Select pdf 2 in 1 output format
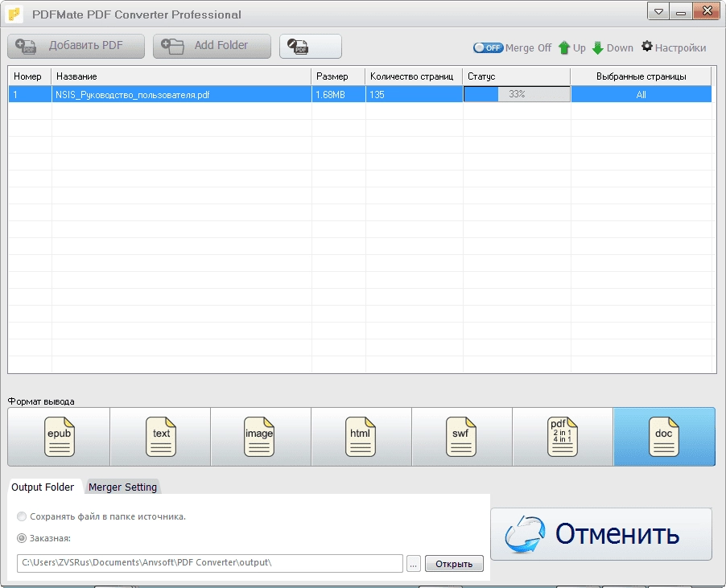This screenshot has height=588, width=726. (562, 437)
